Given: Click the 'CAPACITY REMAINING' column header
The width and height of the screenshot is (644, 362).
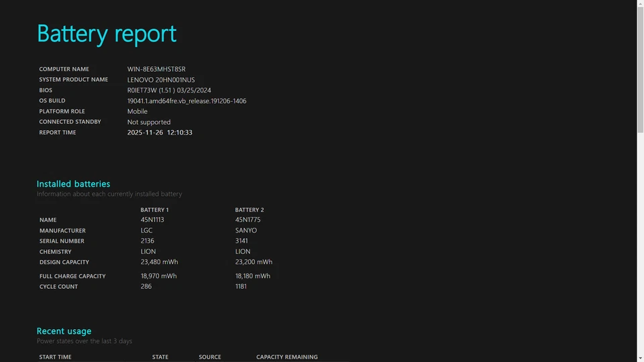Looking at the screenshot, I should coord(287,357).
